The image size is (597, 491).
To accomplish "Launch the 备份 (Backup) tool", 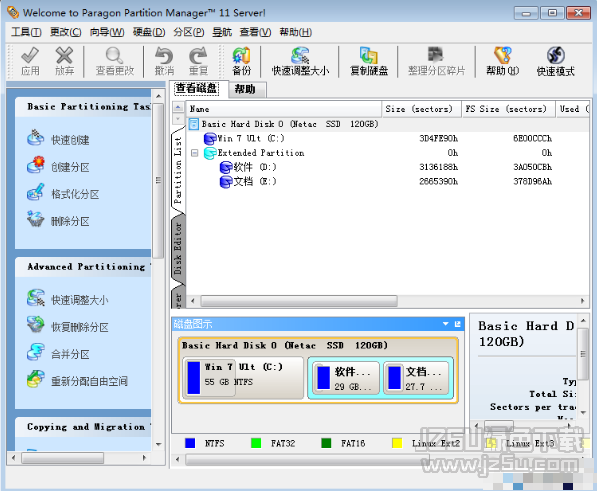I will (x=241, y=61).
